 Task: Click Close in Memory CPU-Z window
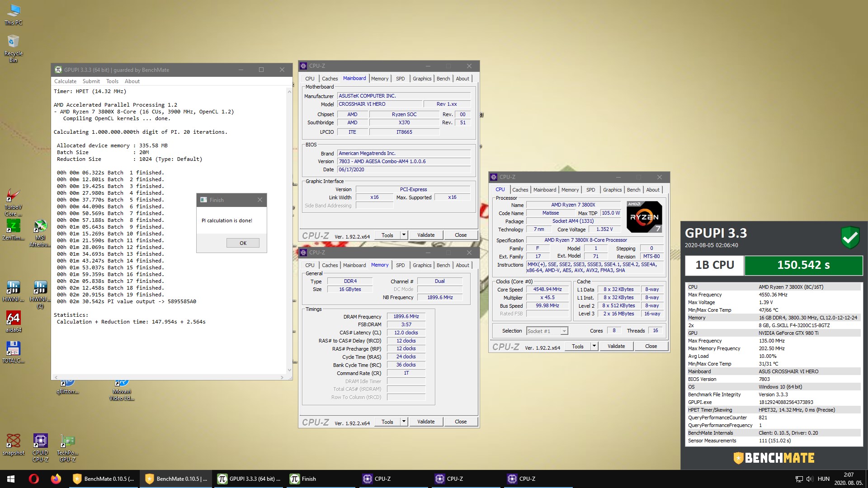461,422
